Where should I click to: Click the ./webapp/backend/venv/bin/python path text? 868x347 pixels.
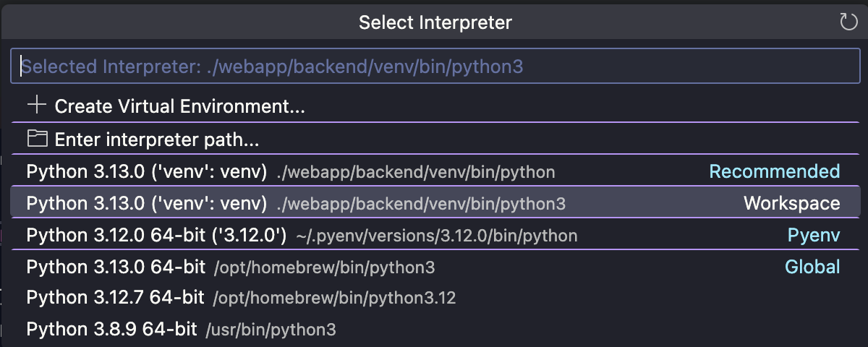416,172
